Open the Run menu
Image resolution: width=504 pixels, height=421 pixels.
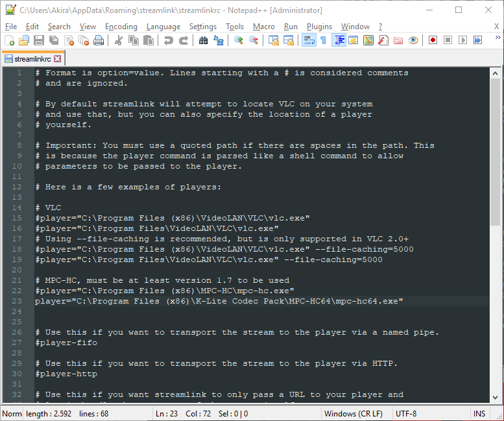291,27
